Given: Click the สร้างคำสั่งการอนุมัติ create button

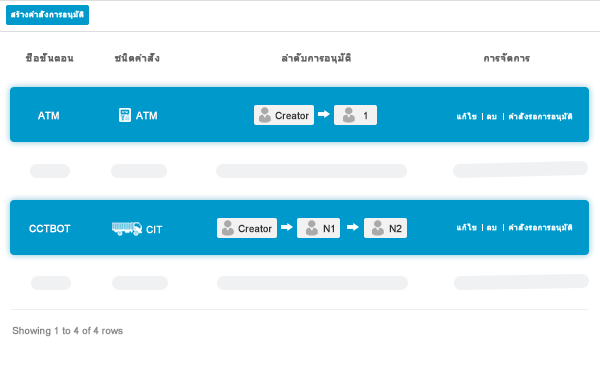Looking at the screenshot, I should point(47,15).
